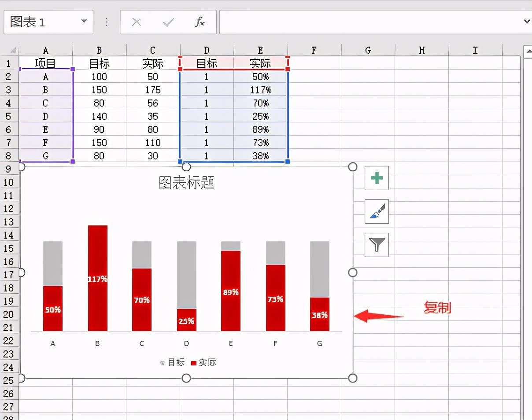
Task: Select the red bar labeled 25%
Action: 186,319
